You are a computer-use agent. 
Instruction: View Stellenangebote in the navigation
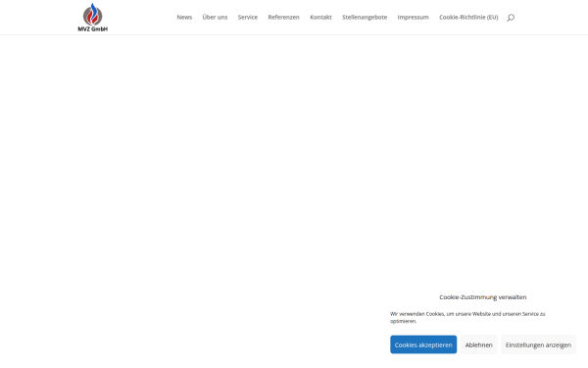click(x=365, y=18)
